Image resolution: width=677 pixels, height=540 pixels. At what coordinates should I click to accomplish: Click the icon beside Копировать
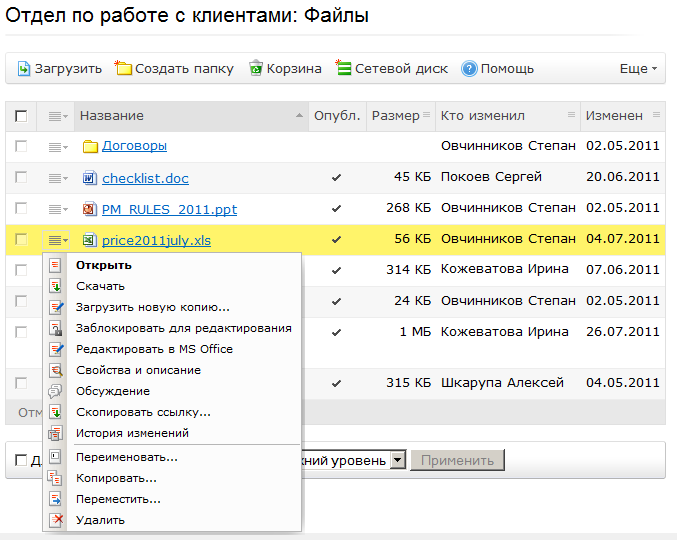pos(55,478)
